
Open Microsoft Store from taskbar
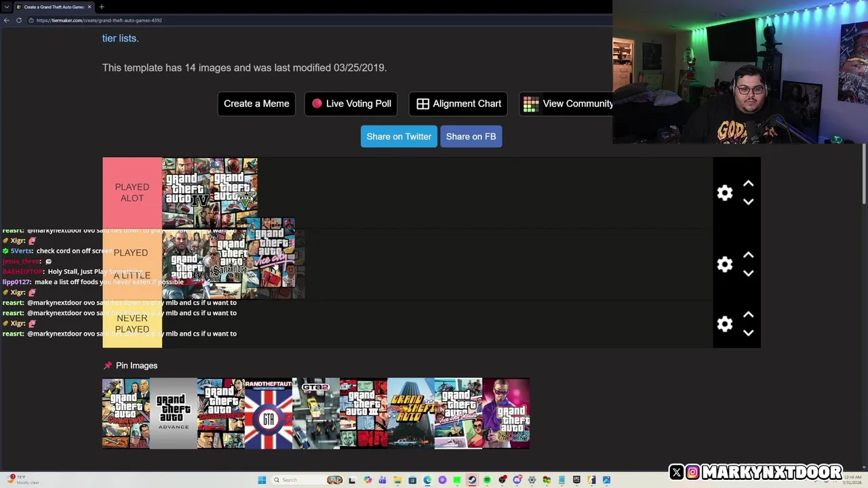(x=412, y=480)
